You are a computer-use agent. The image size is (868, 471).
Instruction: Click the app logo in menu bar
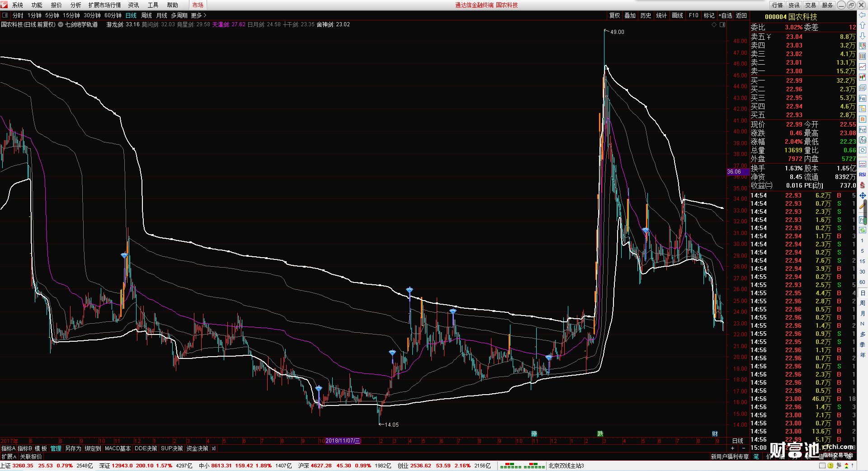4,5
